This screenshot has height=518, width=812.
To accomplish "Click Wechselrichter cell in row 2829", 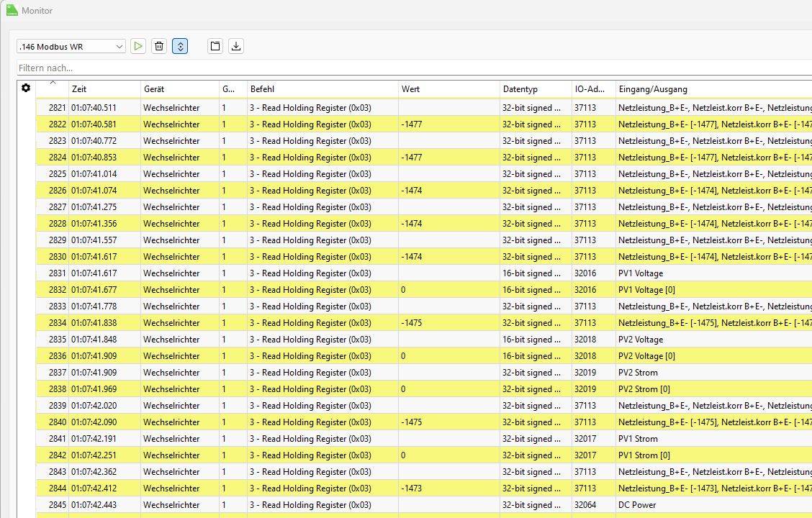I will tap(171, 240).
